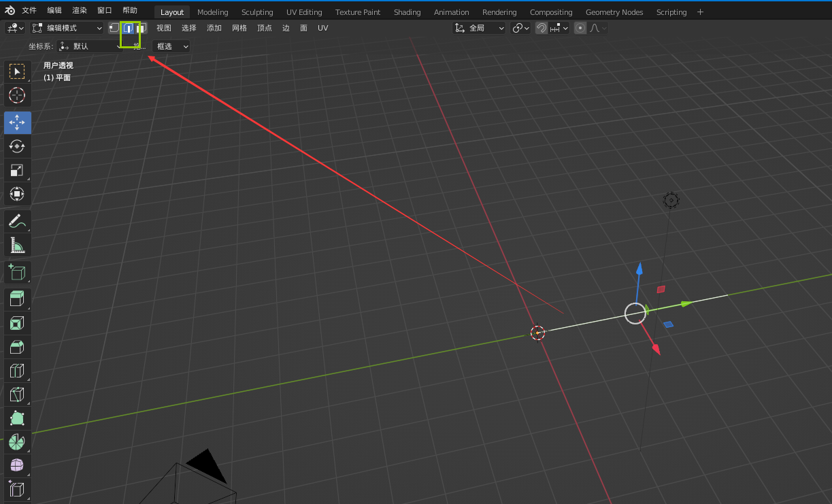
Task: Open the 网格 menu
Action: click(x=239, y=28)
